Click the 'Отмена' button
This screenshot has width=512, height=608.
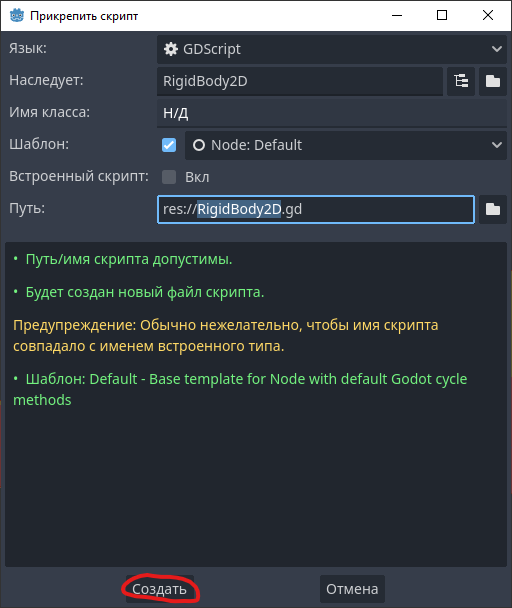[x=352, y=589]
